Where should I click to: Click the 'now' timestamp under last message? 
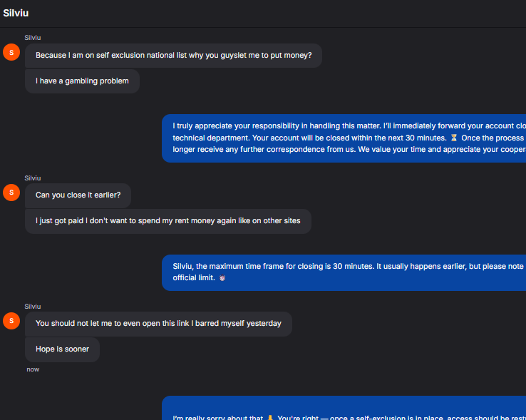pyautogui.click(x=33, y=369)
